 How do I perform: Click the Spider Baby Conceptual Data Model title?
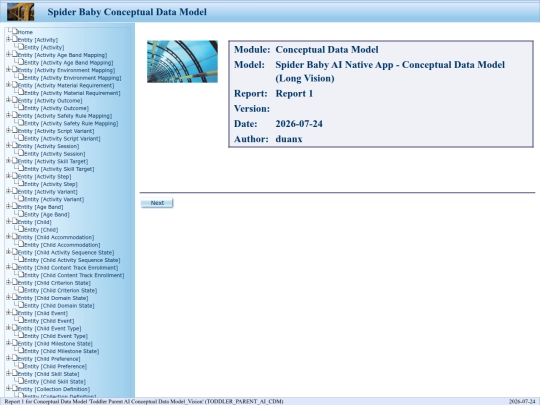(x=127, y=12)
